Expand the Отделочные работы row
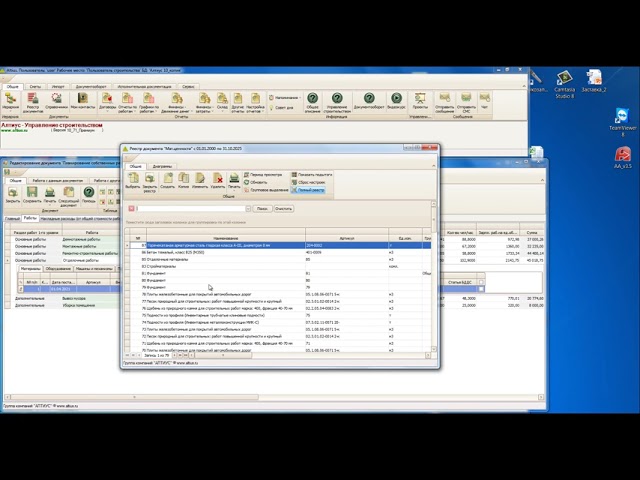This screenshot has width=640, height=480. coord(6,260)
